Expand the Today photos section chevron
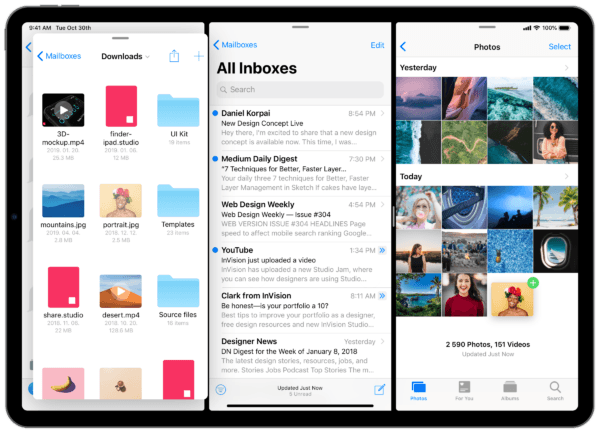The width and height of the screenshot is (600, 433). pyautogui.click(x=567, y=176)
